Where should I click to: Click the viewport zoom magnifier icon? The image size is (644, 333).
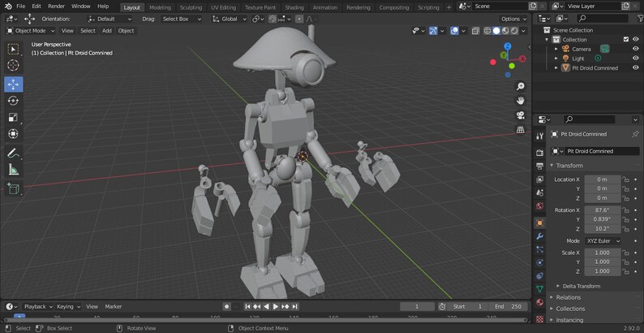521,86
